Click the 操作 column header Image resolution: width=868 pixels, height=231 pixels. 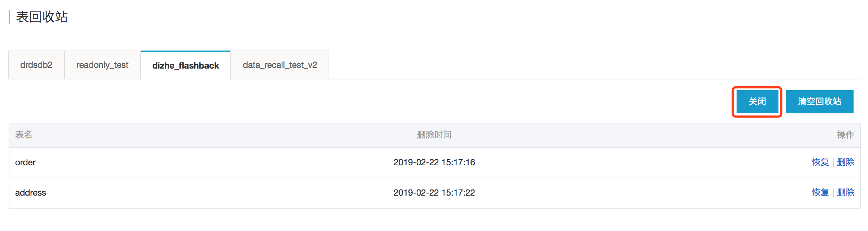click(845, 135)
